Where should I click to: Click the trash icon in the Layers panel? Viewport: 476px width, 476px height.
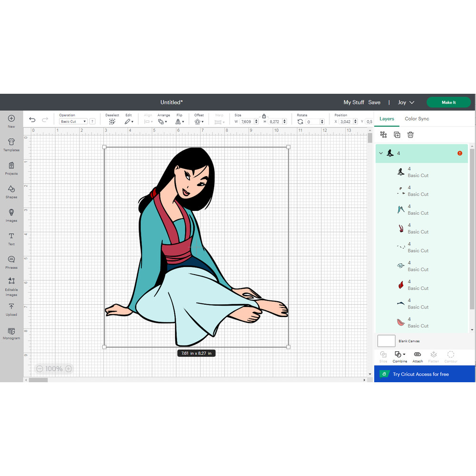point(410,135)
